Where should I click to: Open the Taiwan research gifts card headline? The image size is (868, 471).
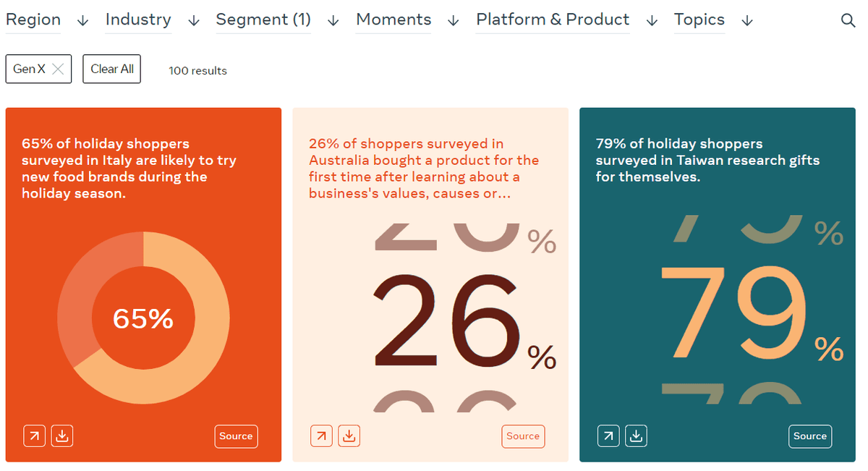pyautogui.click(x=707, y=160)
